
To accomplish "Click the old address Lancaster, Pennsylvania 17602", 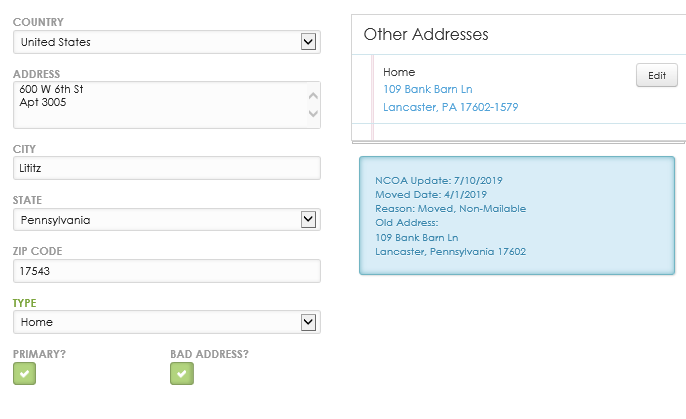I will coord(450,251).
